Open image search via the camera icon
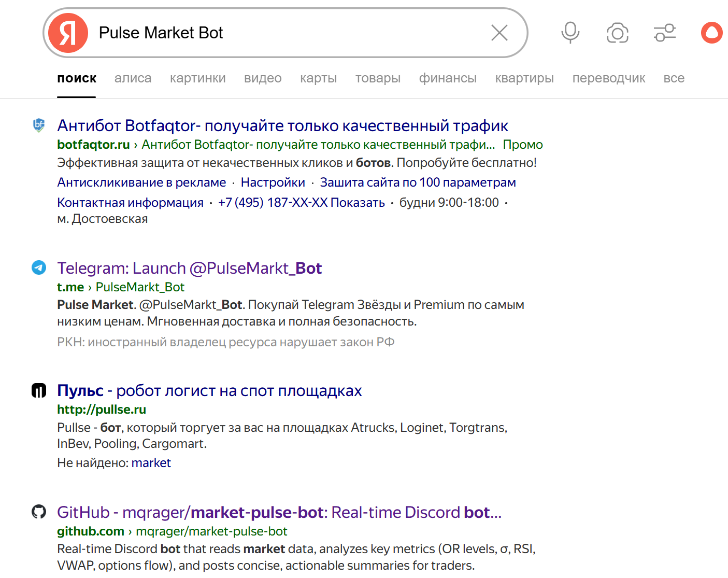Image resolution: width=728 pixels, height=578 pixels. [617, 32]
